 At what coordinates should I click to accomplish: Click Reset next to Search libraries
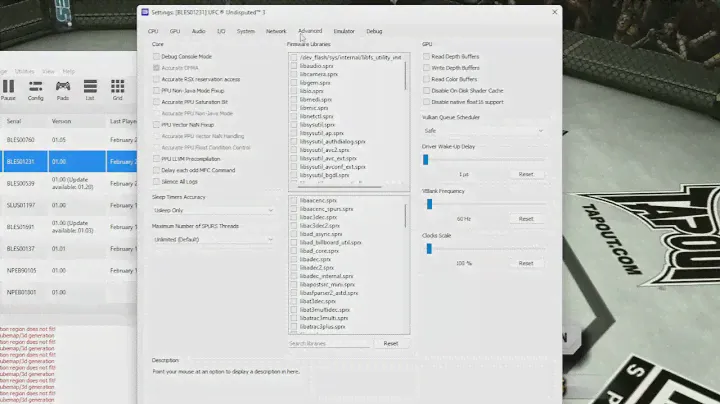click(x=391, y=343)
